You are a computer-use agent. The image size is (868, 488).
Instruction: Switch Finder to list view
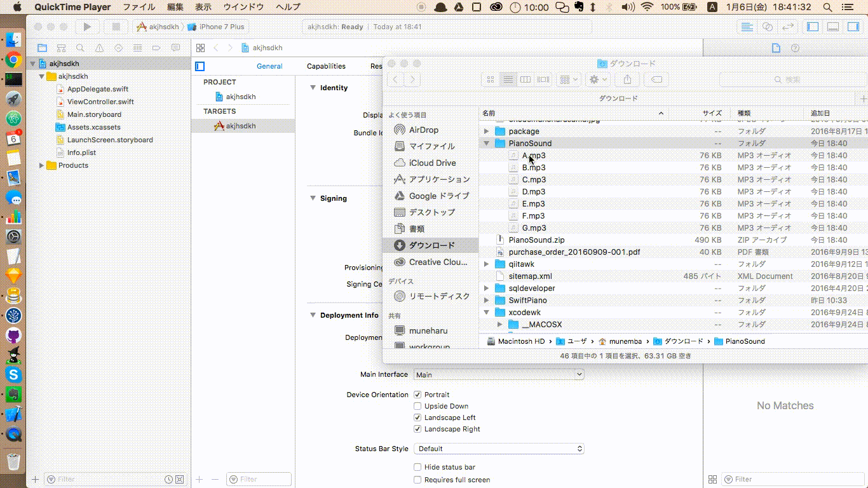[x=508, y=79]
